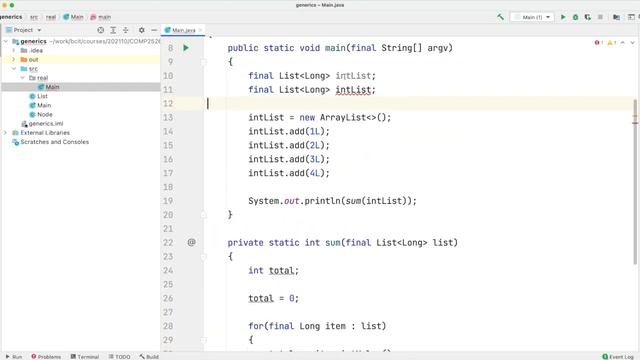Click the Build Project hammer icon
Viewport: 640px width, 360px height.
(x=500, y=17)
